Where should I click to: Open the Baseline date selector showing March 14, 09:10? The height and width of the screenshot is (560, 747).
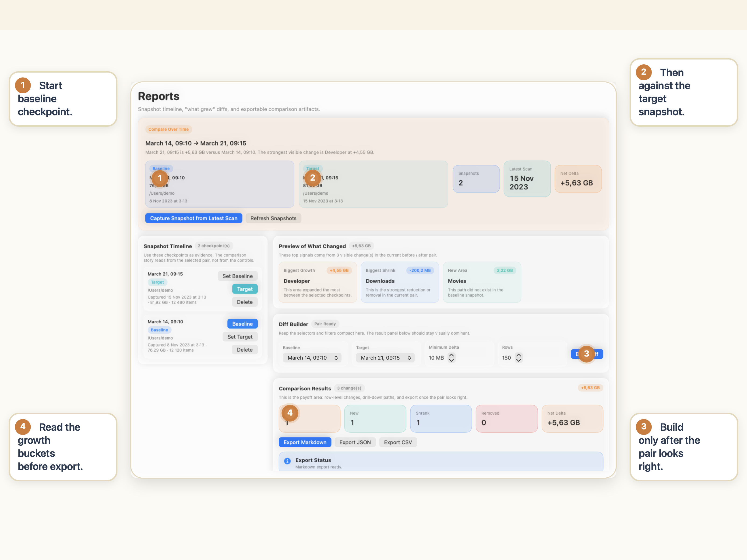click(x=312, y=357)
